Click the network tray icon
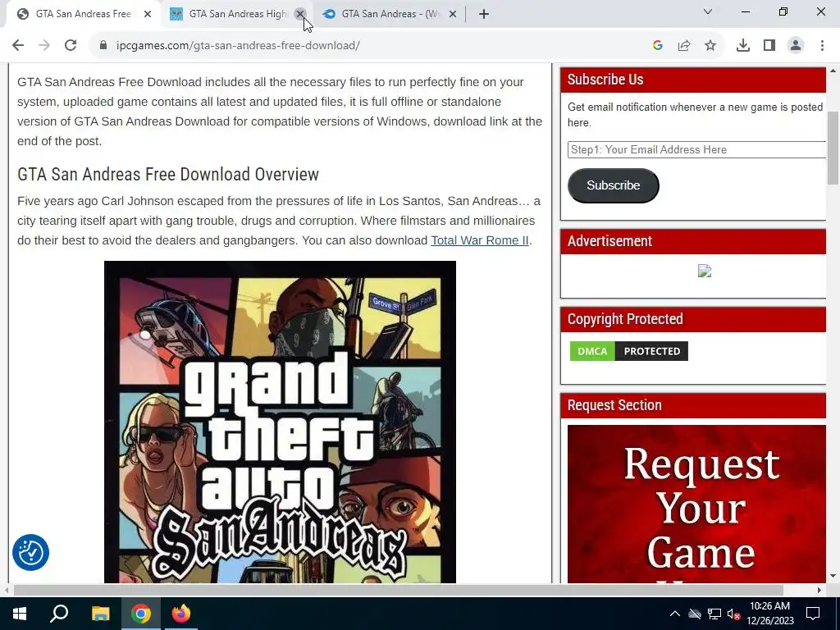The width and height of the screenshot is (840, 630). coord(714,614)
